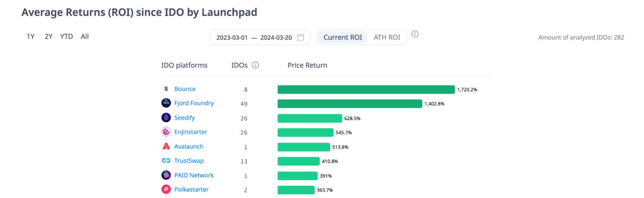
Task: Click the Fjord Foundry logo icon
Action: [x=166, y=104]
